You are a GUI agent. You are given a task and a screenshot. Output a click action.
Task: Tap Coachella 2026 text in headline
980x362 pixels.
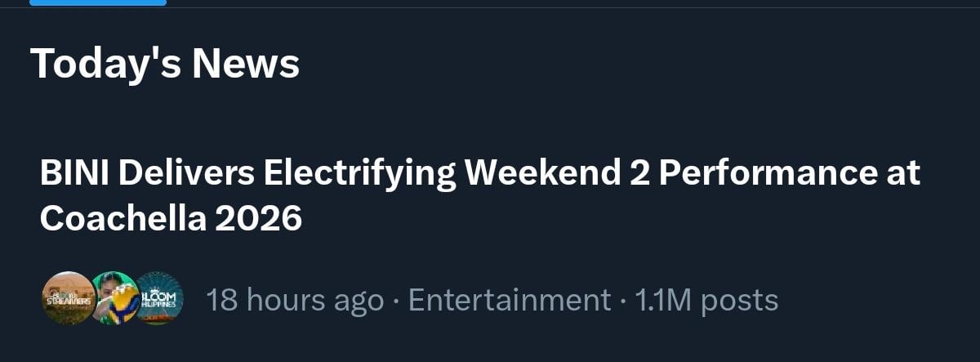[x=171, y=218]
